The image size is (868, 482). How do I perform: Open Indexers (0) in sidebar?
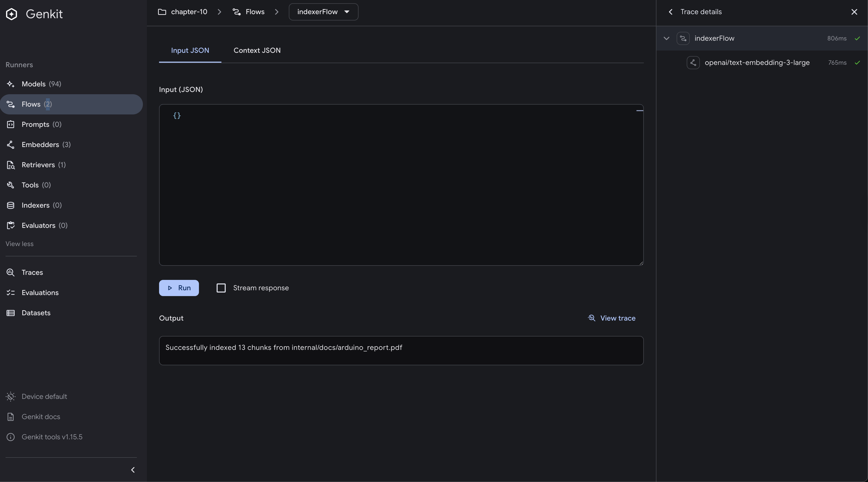(x=71, y=205)
